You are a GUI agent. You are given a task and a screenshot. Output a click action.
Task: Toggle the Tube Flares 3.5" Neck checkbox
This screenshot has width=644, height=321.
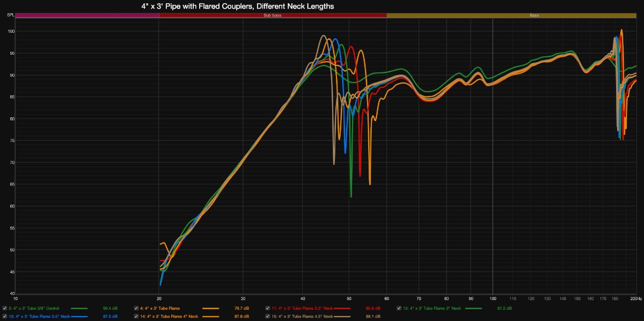[5, 317]
